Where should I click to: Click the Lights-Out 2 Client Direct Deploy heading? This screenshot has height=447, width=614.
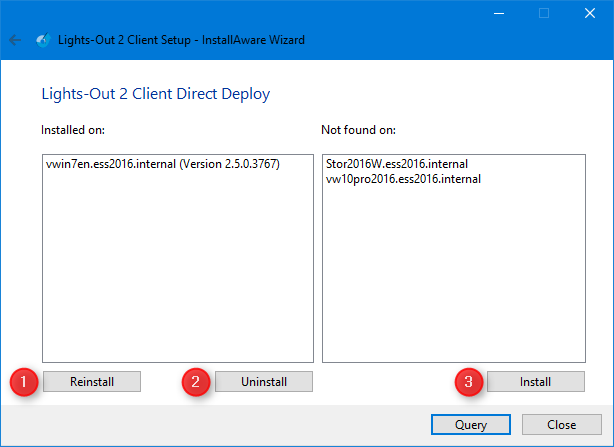pos(156,94)
